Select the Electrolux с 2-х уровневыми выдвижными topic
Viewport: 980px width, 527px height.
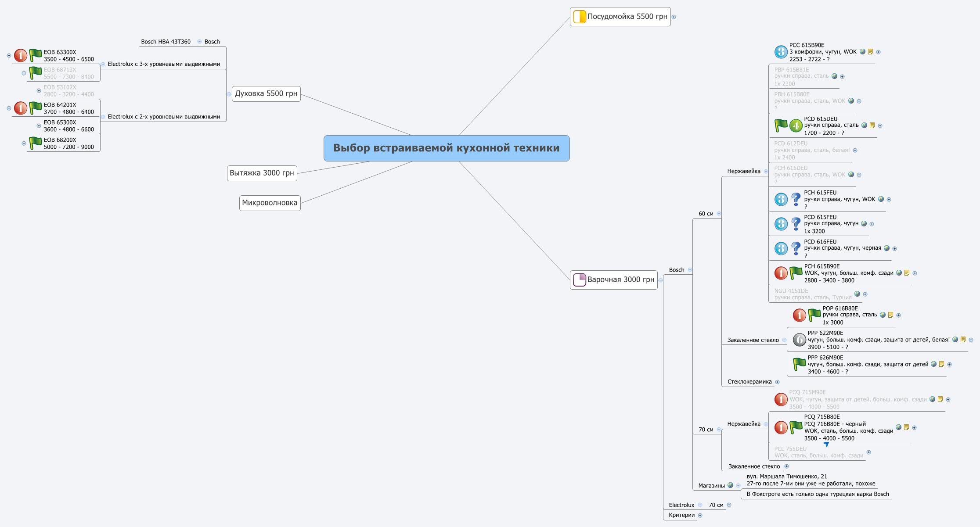(x=164, y=117)
